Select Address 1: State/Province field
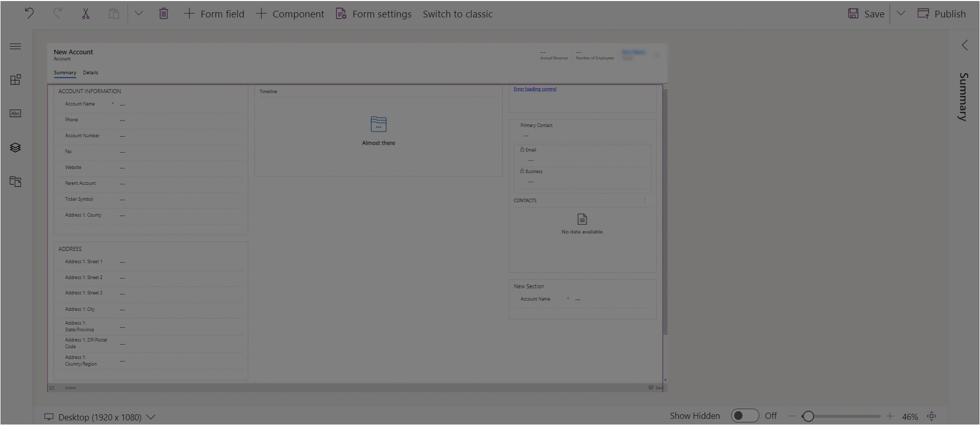The image size is (980, 425). point(151,327)
